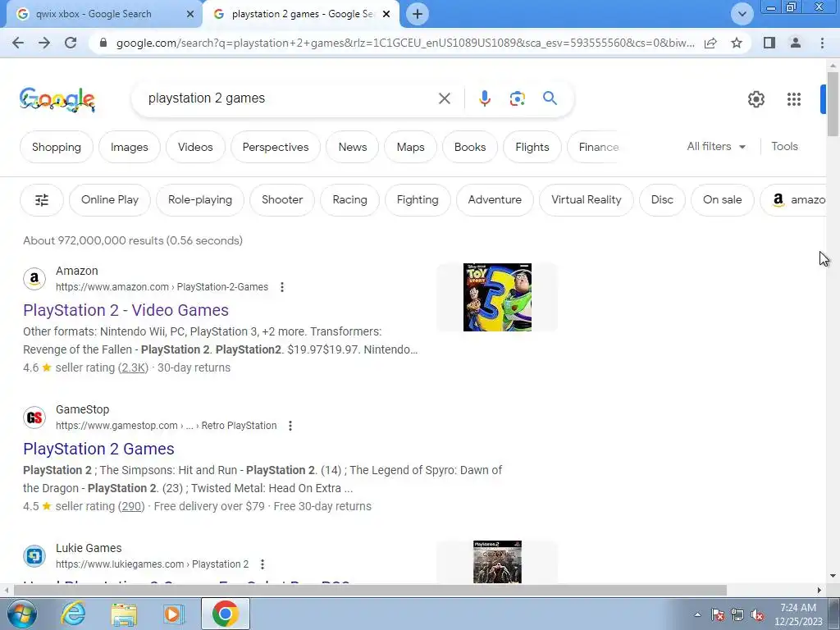Open Chrome three-dot menu

point(822,43)
